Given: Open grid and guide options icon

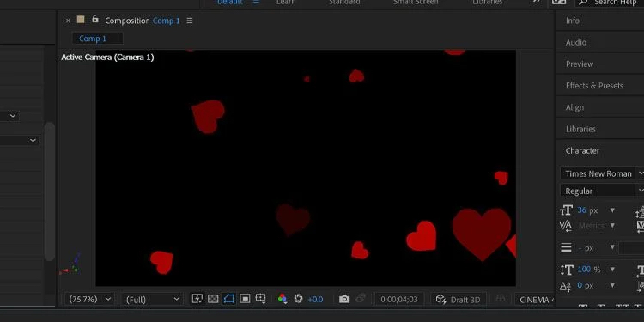Looking at the screenshot, I should click(260, 299).
